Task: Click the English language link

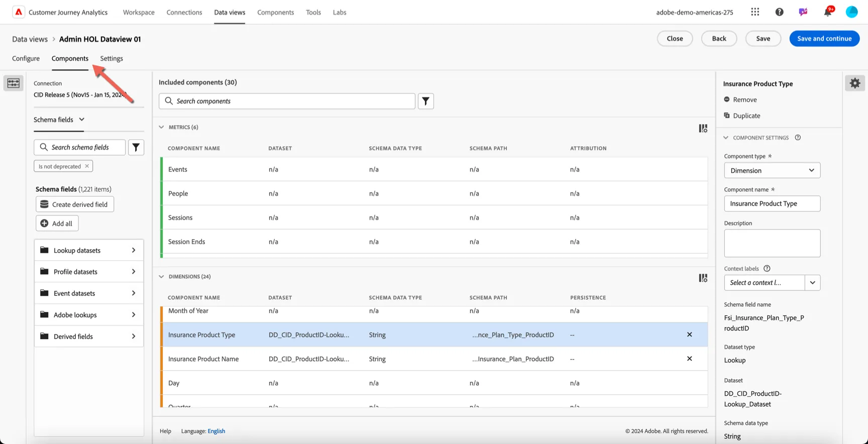Action: pyautogui.click(x=216, y=431)
